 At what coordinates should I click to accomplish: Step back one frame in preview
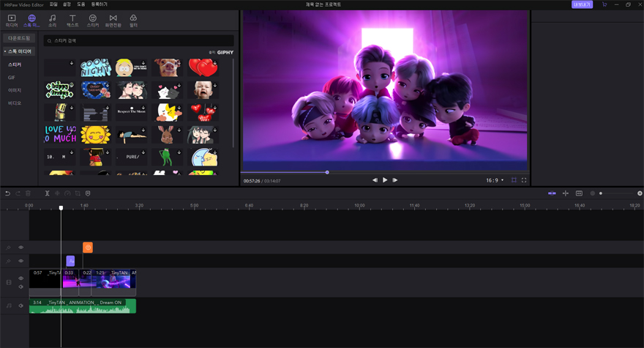click(x=375, y=180)
